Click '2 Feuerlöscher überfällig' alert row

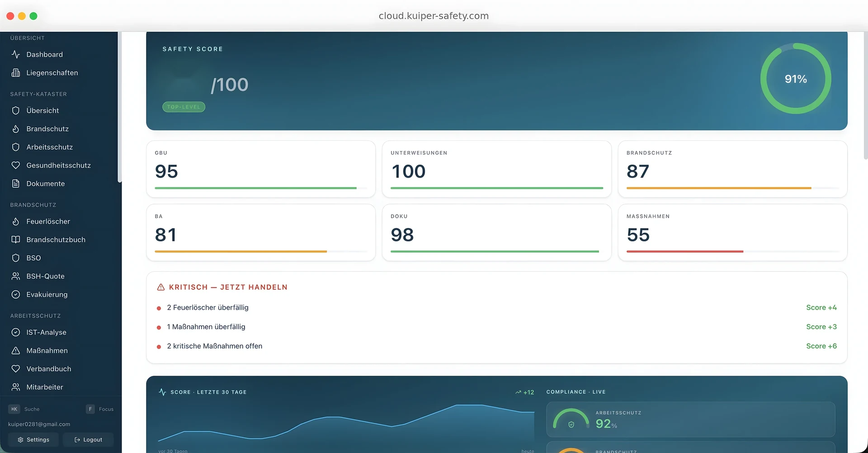tap(496, 307)
